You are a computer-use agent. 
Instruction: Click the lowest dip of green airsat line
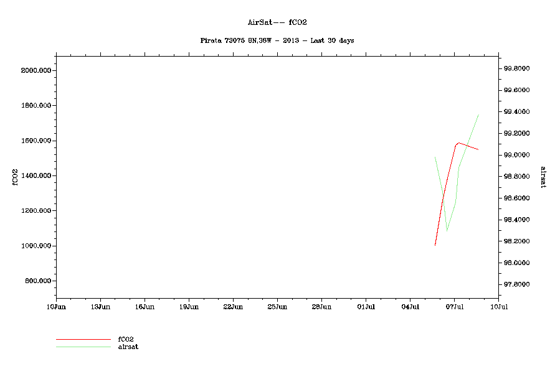(x=447, y=231)
